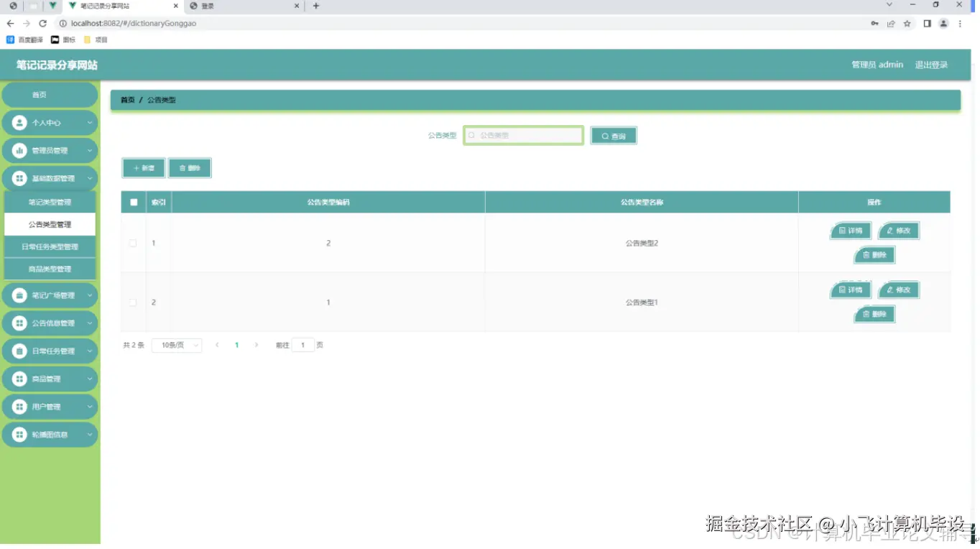Expand the 用户管理 menu chevron
The height and width of the screenshot is (549, 980).
click(90, 407)
